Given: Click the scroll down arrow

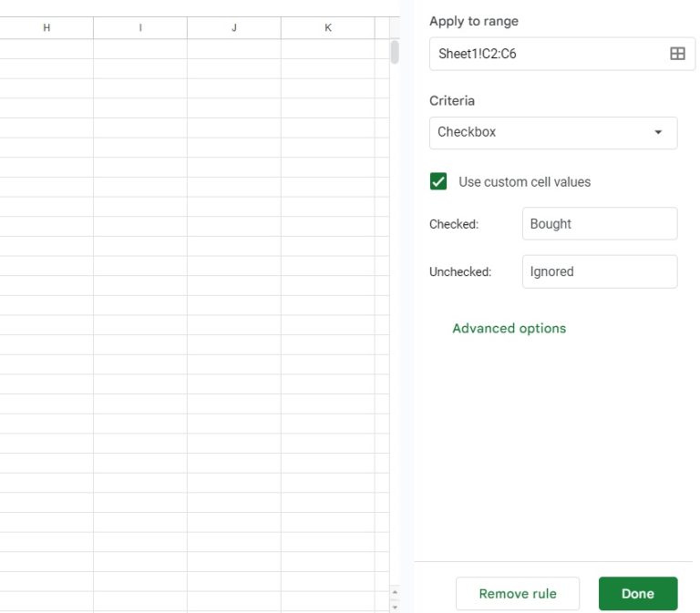Looking at the screenshot, I should (395, 608).
